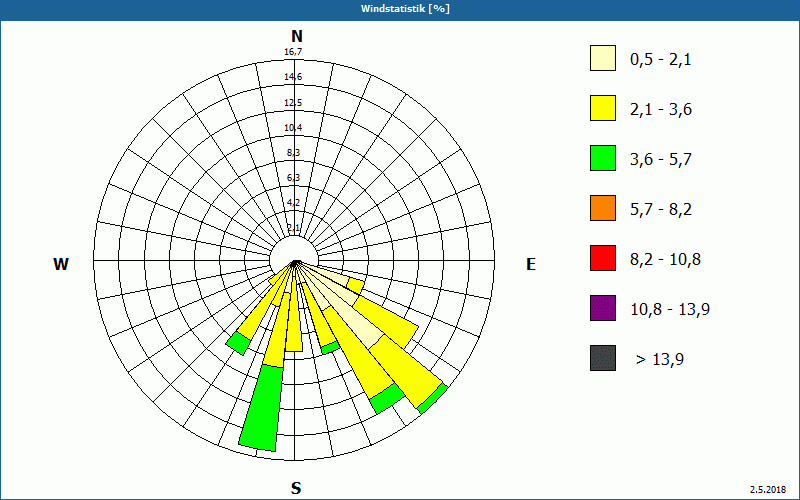This screenshot has width=800, height=500.
Task: Click the E compass label
Action: click(x=531, y=264)
